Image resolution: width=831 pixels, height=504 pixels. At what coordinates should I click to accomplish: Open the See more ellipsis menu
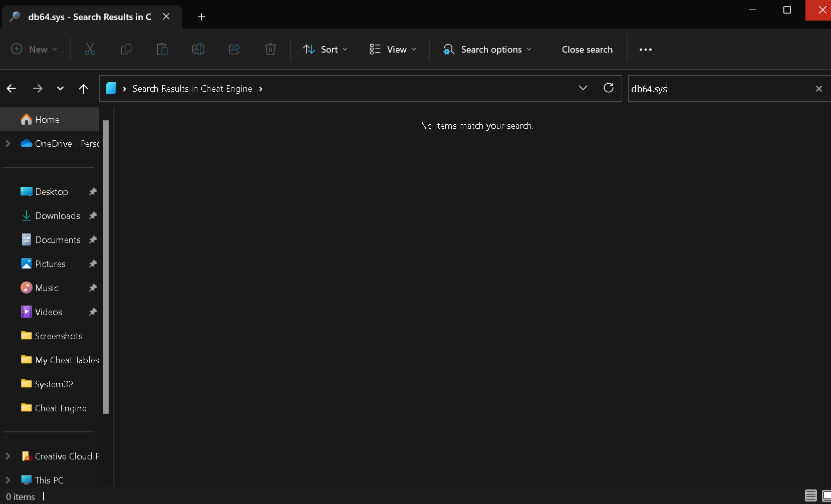[x=645, y=49]
